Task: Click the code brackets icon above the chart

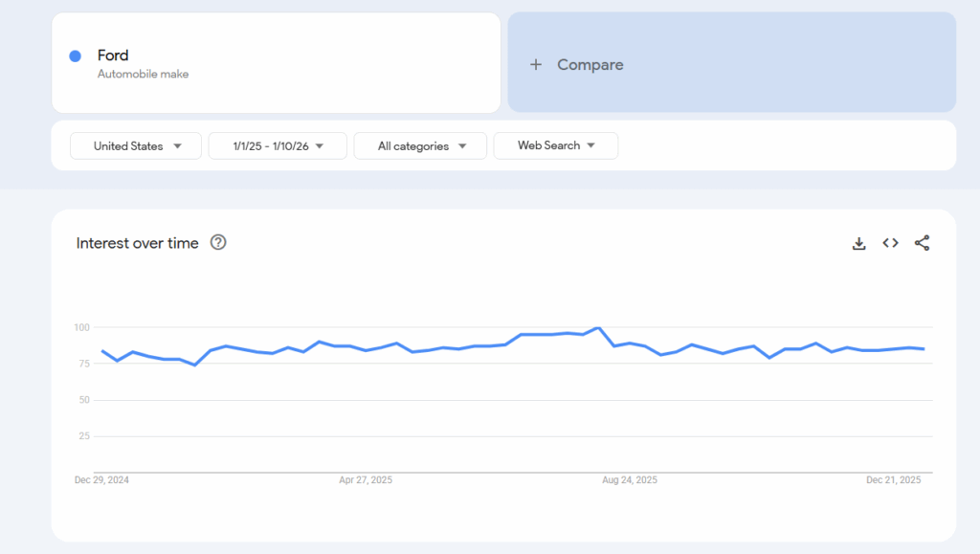Action: 890,243
